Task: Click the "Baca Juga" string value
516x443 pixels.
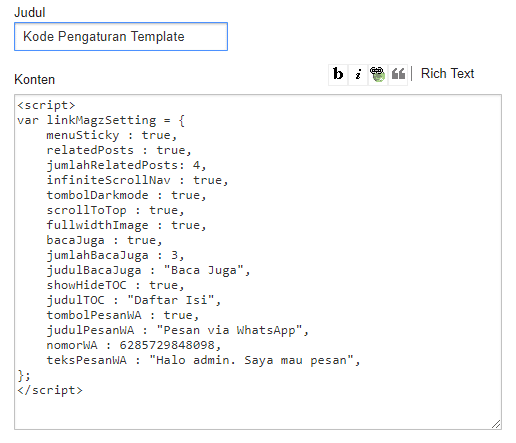Action: click(x=204, y=270)
